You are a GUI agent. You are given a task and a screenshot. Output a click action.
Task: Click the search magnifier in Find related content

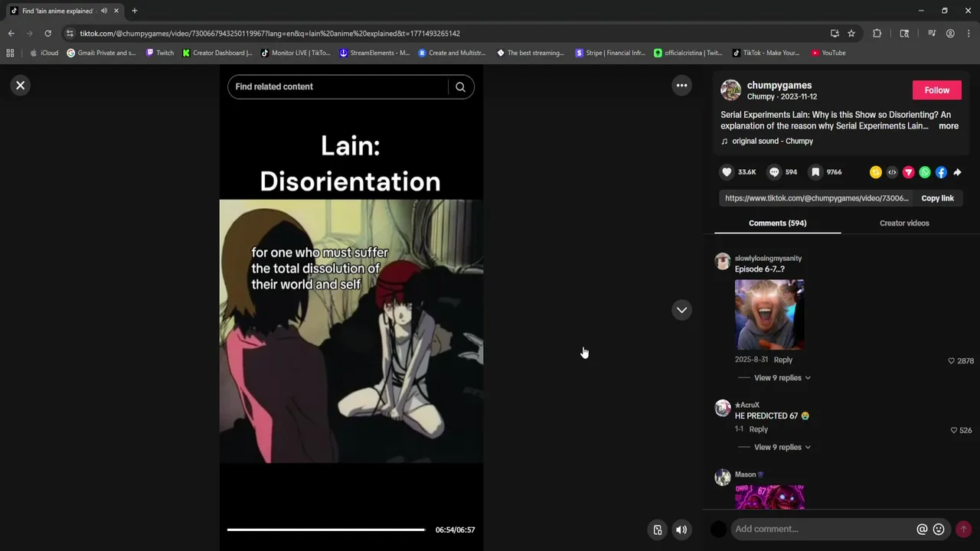(460, 86)
